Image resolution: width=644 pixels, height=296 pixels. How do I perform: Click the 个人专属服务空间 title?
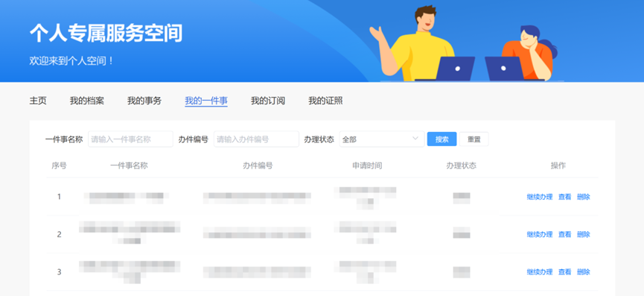[106, 34]
